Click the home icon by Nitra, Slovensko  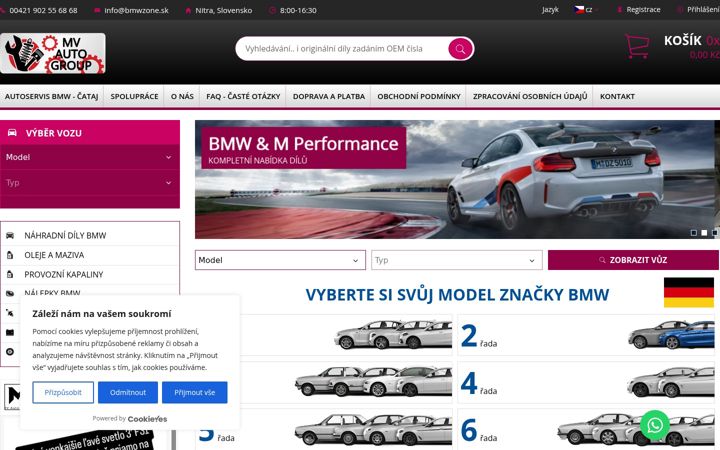(x=188, y=10)
